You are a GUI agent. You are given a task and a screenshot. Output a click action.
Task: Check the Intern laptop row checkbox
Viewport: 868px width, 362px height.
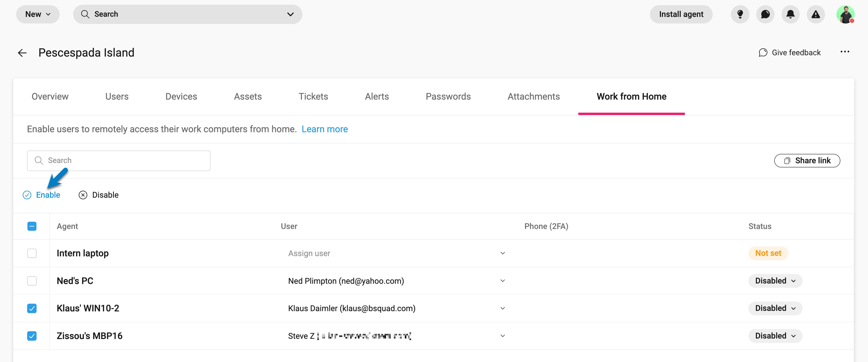[32, 253]
